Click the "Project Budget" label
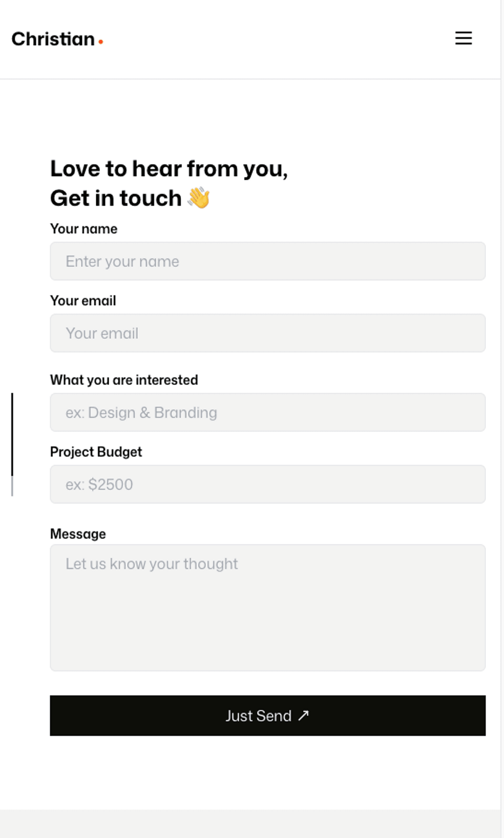The height and width of the screenshot is (838, 504). tap(96, 452)
